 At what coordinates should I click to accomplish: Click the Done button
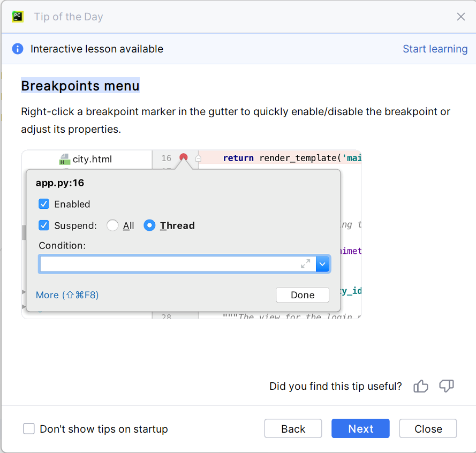pyautogui.click(x=303, y=295)
